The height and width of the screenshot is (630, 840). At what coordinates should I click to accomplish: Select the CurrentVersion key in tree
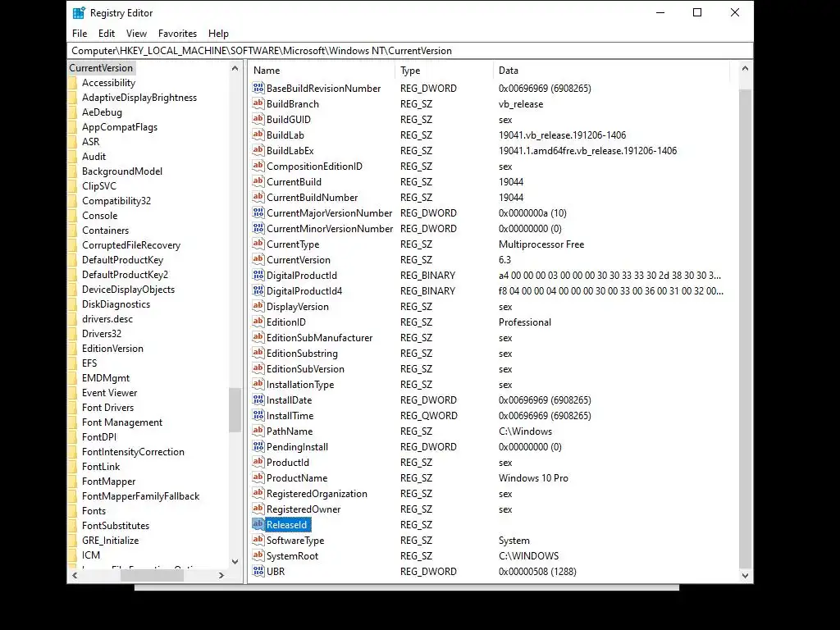101,68
